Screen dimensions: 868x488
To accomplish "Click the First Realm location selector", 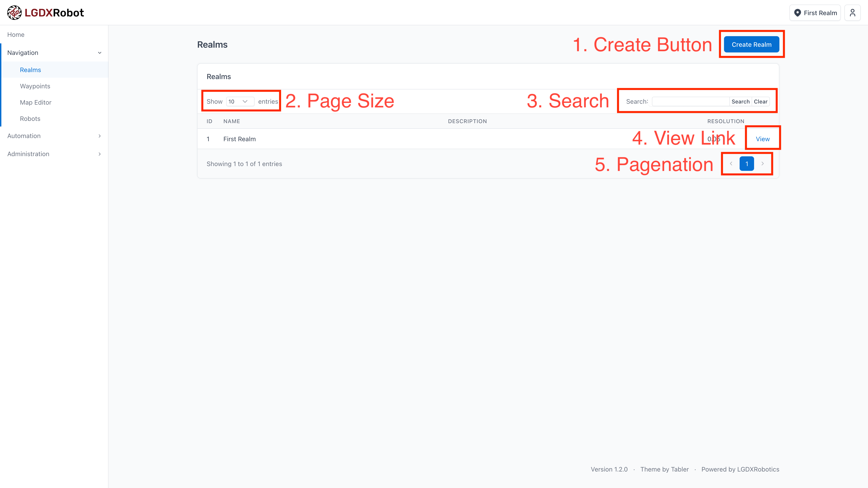I will (x=815, y=13).
